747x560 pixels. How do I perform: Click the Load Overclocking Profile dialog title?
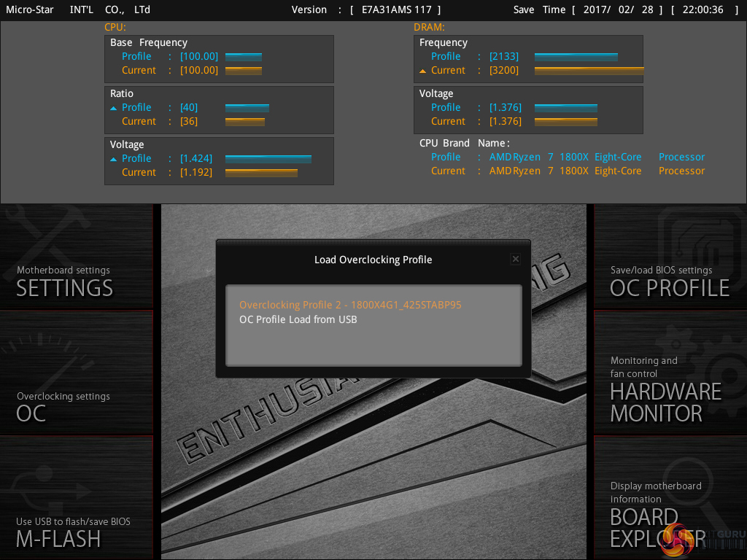[x=373, y=260]
